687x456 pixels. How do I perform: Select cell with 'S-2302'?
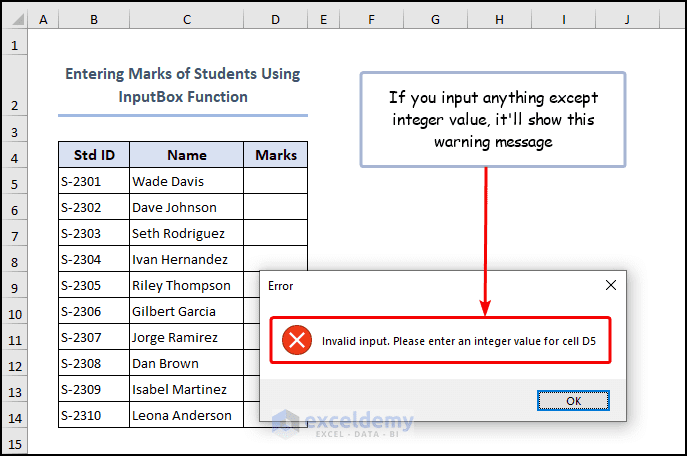click(x=94, y=207)
